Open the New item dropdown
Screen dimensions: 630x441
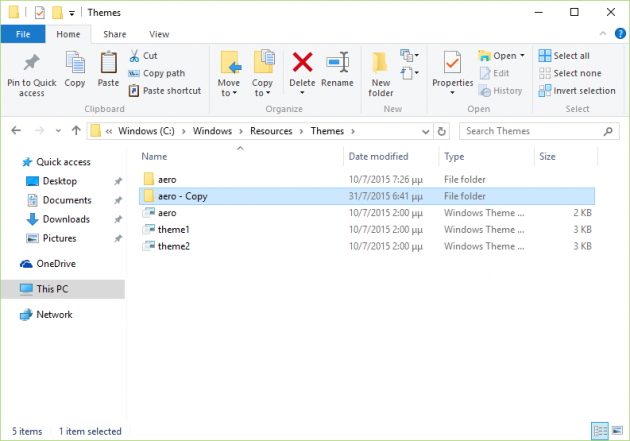[x=409, y=55]
